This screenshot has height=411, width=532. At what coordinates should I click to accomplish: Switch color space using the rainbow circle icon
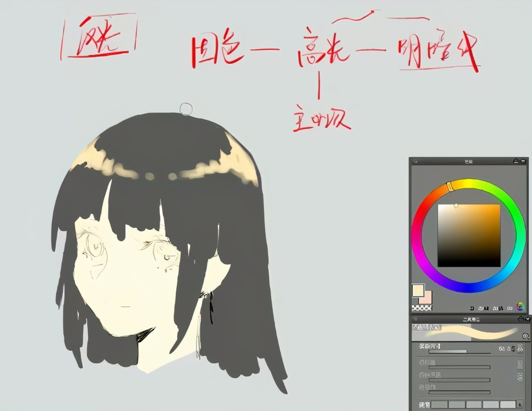pos(521,307)
